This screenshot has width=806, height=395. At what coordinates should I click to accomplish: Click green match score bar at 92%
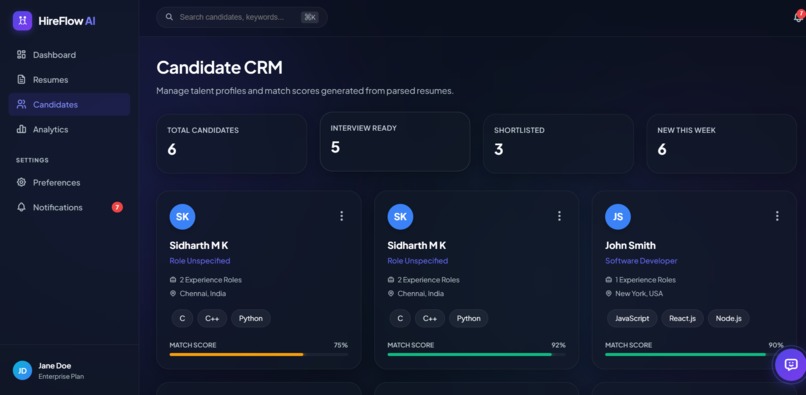click(x=477, y=354)
